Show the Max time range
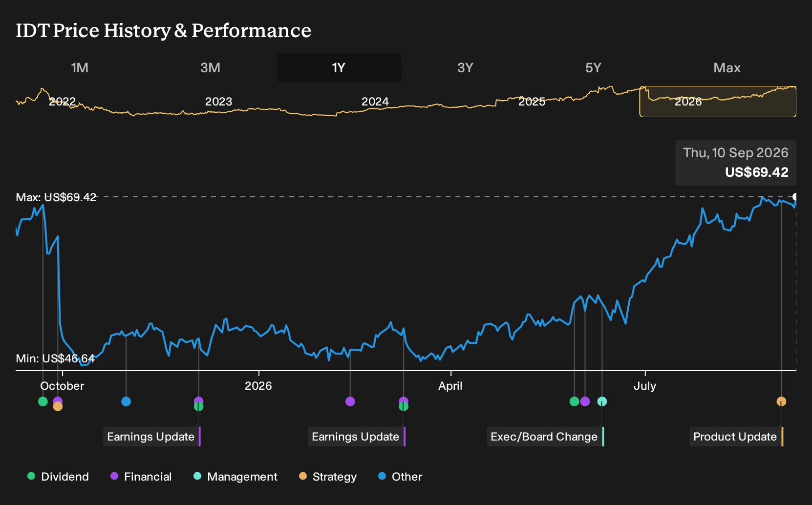This screenshot has width=812, height=505. click(727, 67)
